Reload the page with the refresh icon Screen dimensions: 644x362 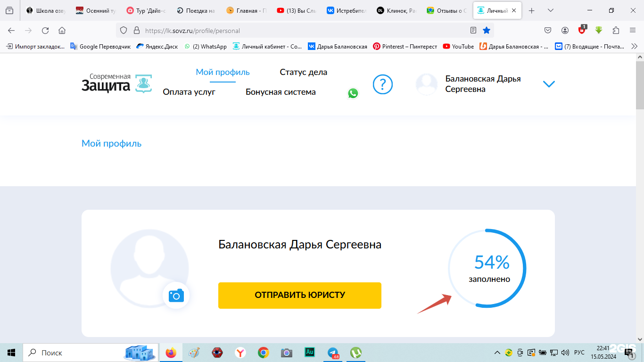coord(45,31)
